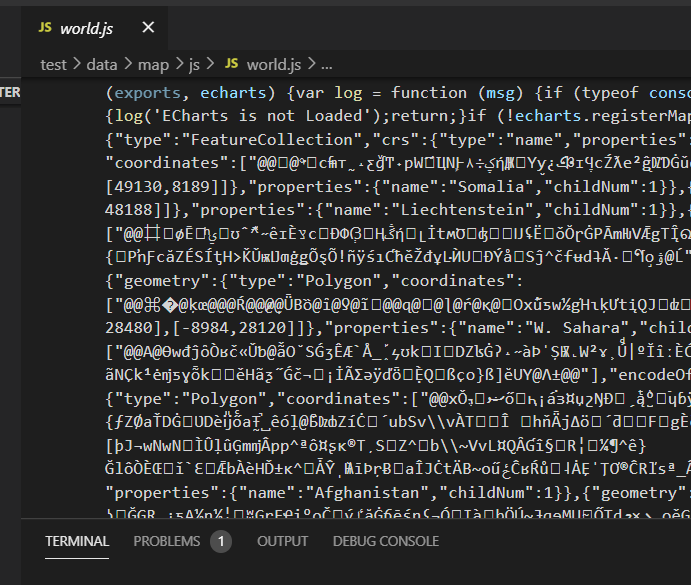691x585 pixels.
Task: Click the 'exports' parameter in code
Action: coord(148,93)
